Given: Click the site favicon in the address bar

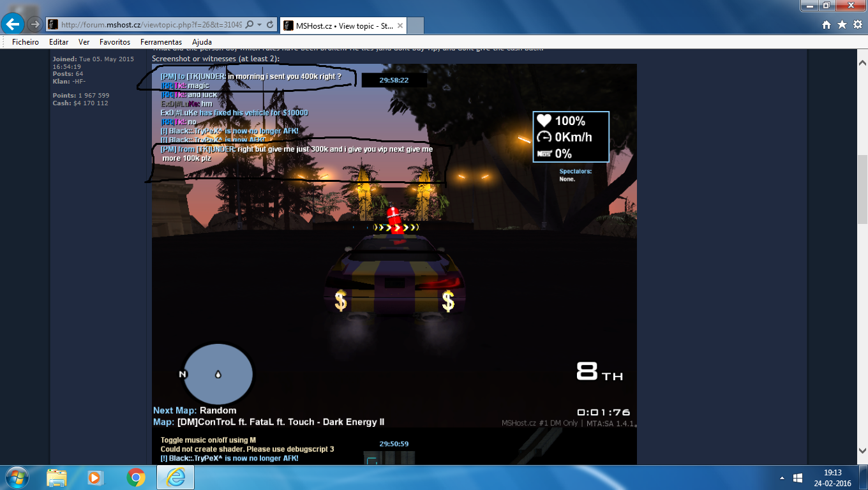Looking at the screenshot, I should [53, 25].
